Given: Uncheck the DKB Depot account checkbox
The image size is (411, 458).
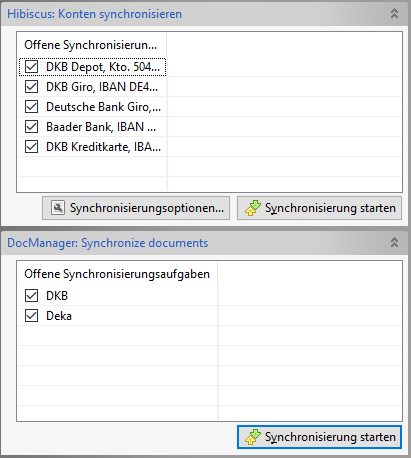Looking at the screenshot, I should click(31, 67).
